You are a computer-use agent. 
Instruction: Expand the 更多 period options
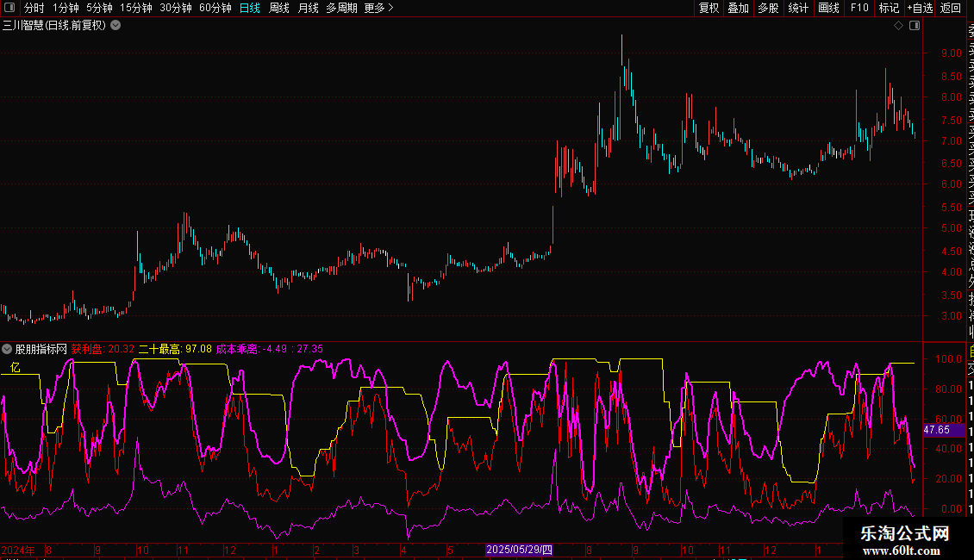pyautogui.click(x=379, y=8)
